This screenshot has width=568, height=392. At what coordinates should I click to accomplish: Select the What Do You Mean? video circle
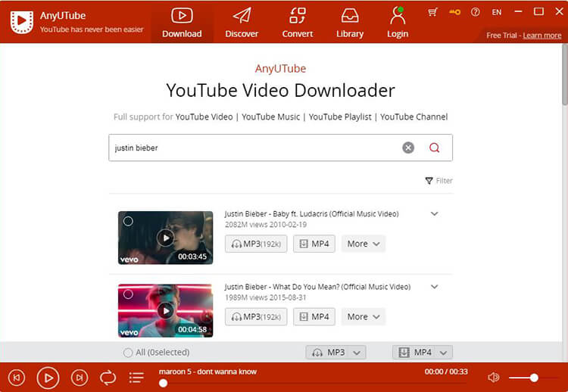point(128,294)
